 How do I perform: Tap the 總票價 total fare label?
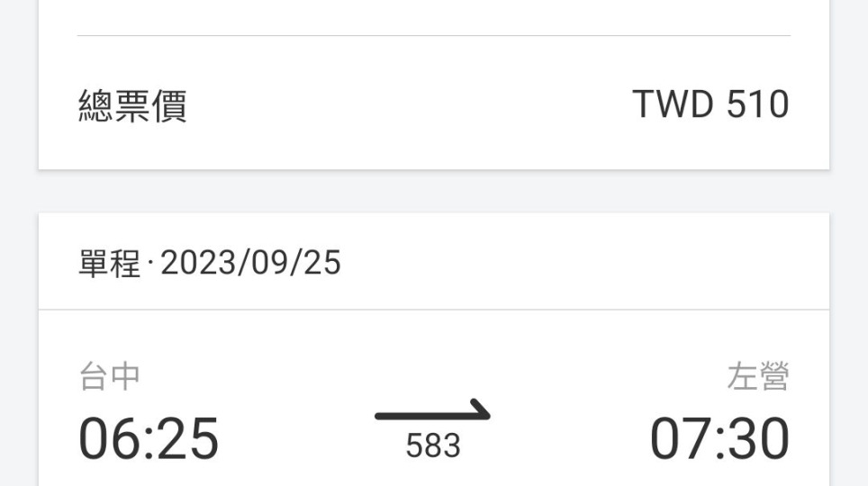[133, 105]
